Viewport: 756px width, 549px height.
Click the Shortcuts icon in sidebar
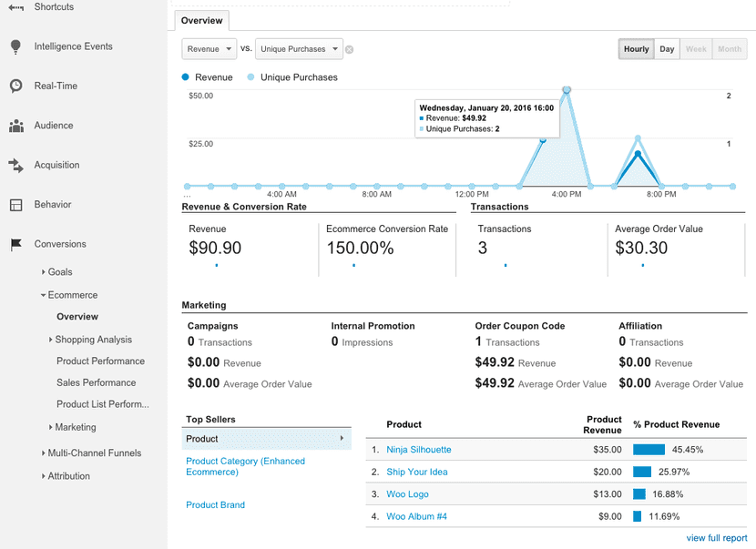click(15, 7)
